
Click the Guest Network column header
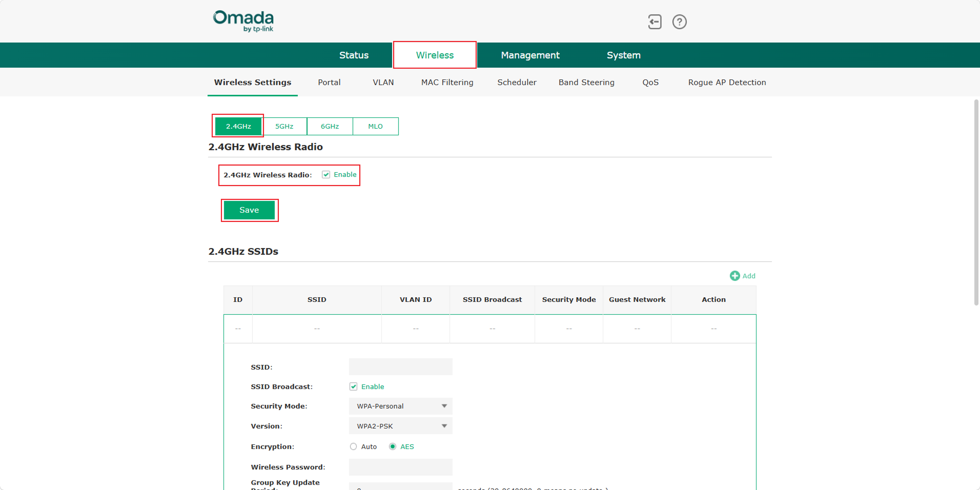click(x=637, y=299)
